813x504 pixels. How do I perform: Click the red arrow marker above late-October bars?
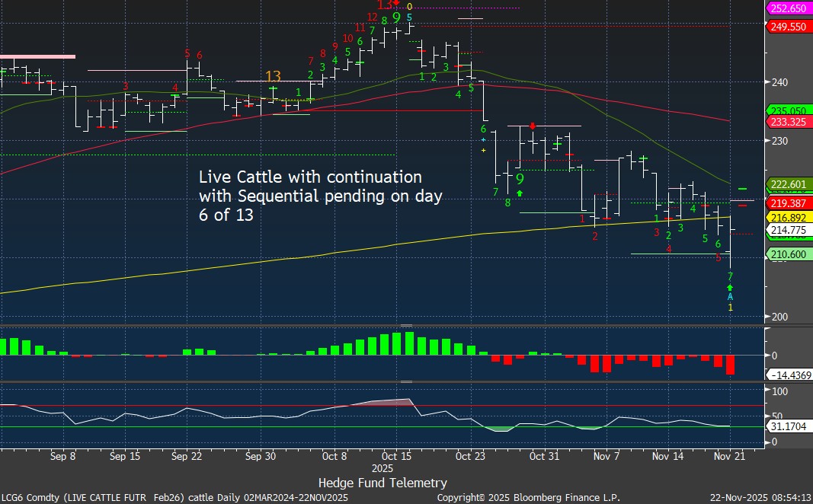(x=533, y=125)
